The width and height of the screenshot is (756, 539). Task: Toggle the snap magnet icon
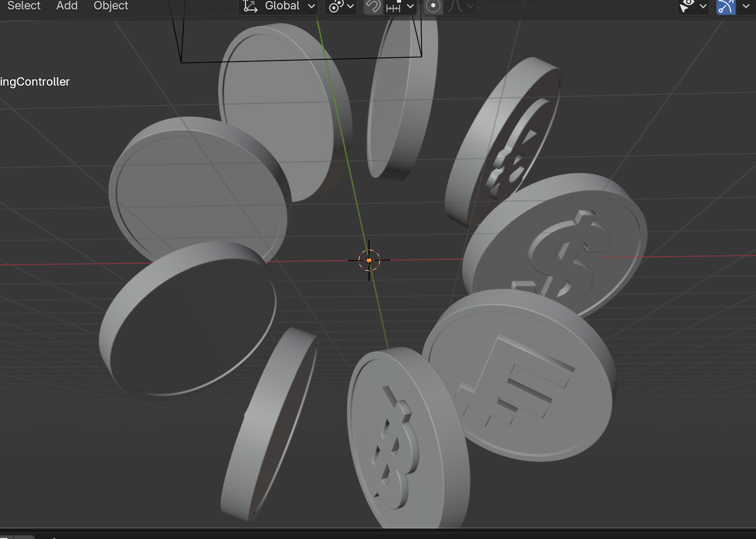[373, 6]
